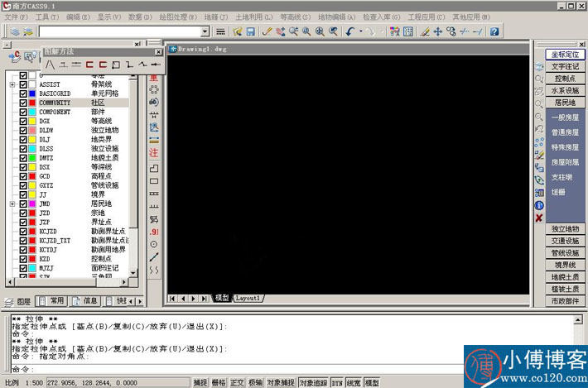Click the layer list scroll down arrow
The image size is (588, 388).
tap(133, 273)
